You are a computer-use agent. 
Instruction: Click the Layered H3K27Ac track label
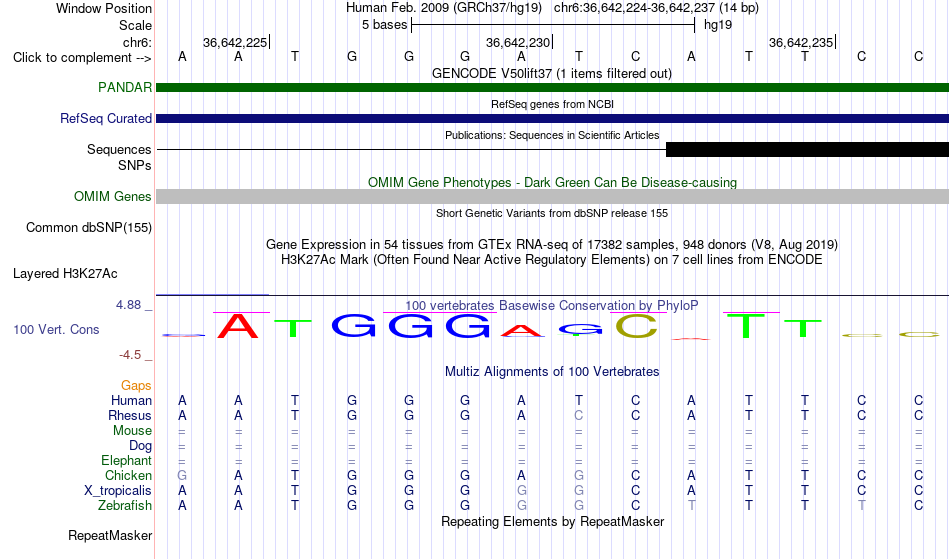point(65,274)
